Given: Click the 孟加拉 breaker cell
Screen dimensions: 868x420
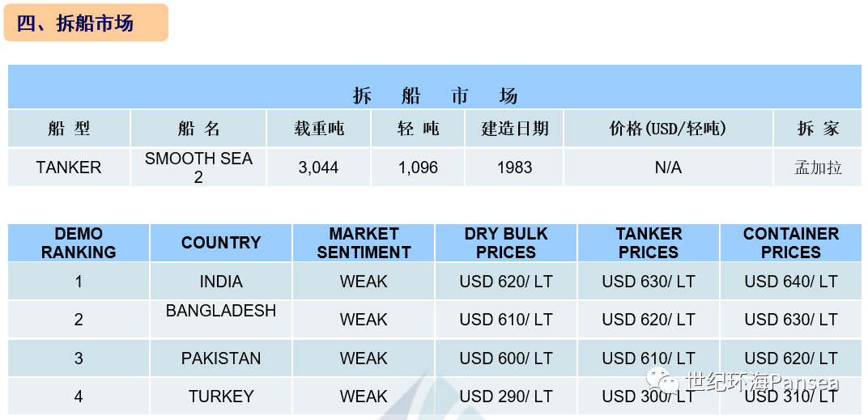Looking at the screenshot, I should (818, 168).
